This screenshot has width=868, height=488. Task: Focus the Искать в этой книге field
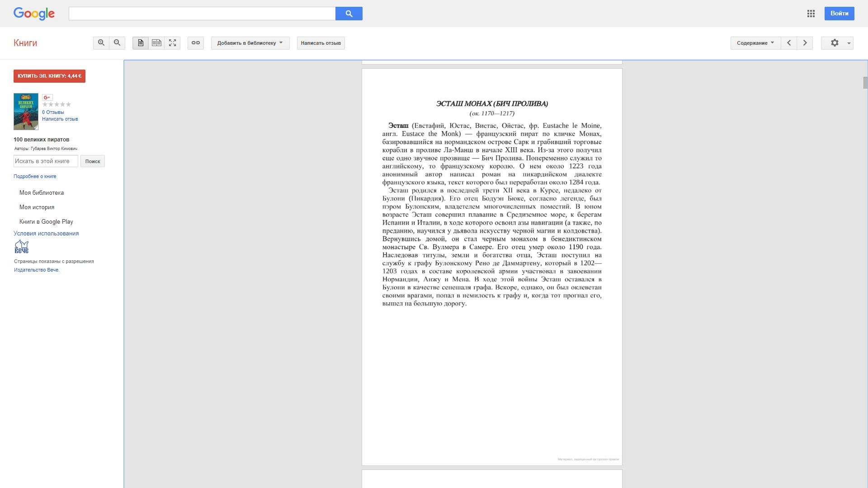click(x=46, y=161)
